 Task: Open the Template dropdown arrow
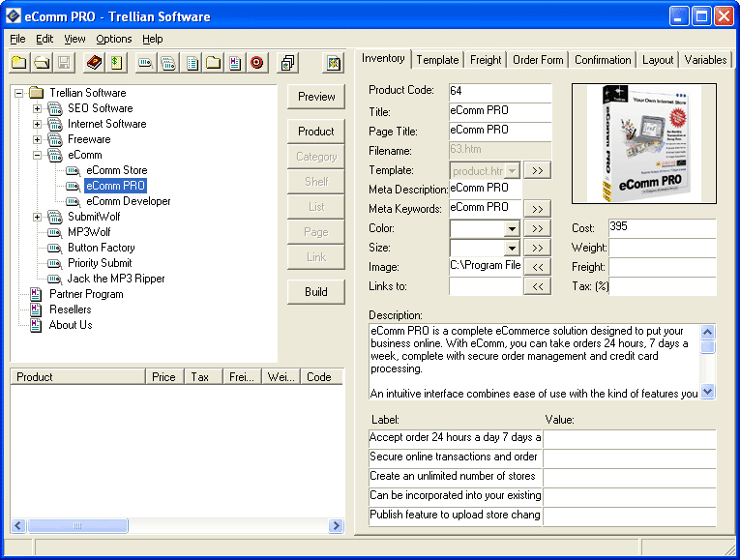[512, 171]
